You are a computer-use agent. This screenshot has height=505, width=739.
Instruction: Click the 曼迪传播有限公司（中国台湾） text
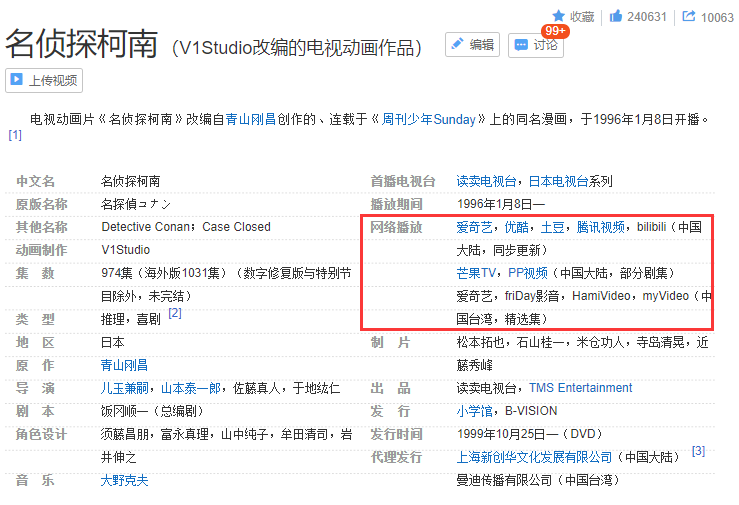538,481
